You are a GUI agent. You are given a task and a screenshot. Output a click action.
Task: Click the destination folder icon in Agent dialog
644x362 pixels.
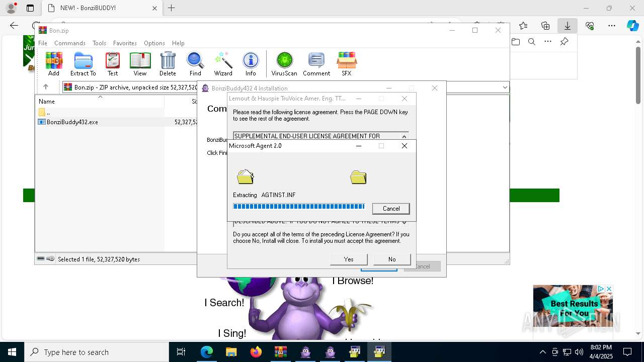pyautogui.click(x=358, y=177)
